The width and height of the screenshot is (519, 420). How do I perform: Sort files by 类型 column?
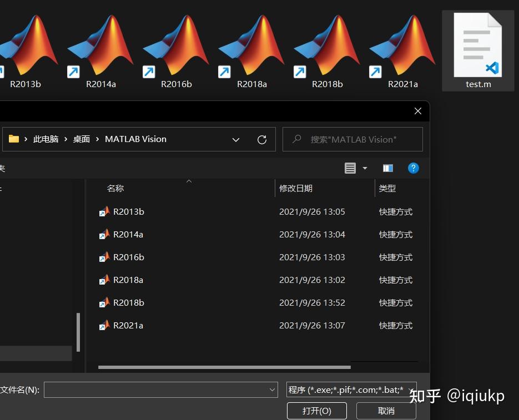[387, 188]
